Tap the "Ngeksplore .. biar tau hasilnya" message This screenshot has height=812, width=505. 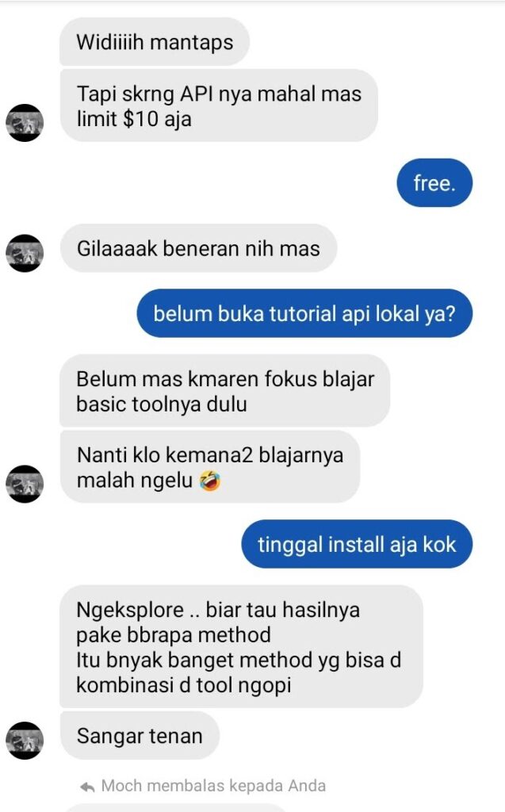coord(241,646)
